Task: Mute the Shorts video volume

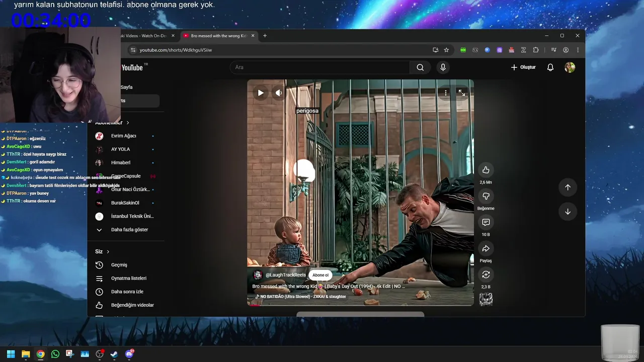Action: pyautogui.click(x=278, y=93)
